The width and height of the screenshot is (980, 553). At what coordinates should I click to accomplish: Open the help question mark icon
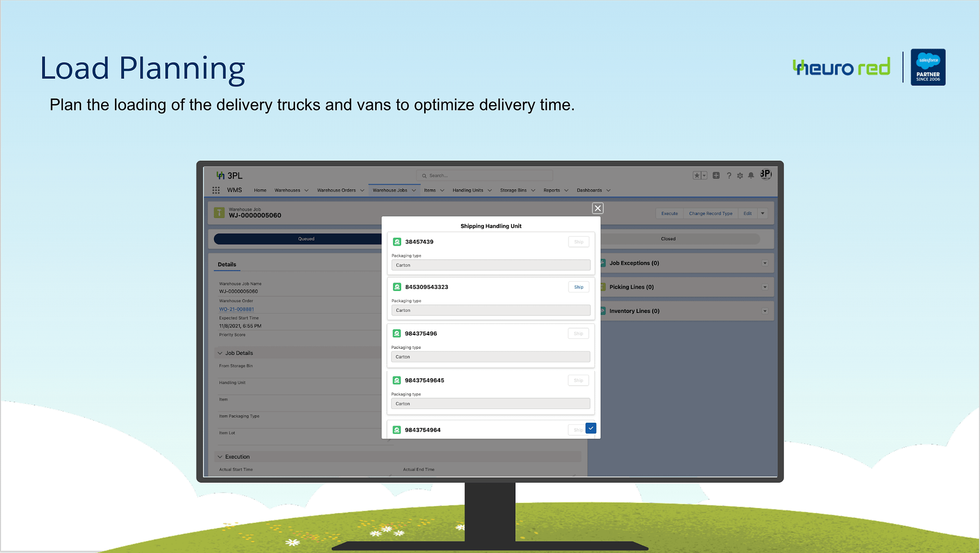729,175
